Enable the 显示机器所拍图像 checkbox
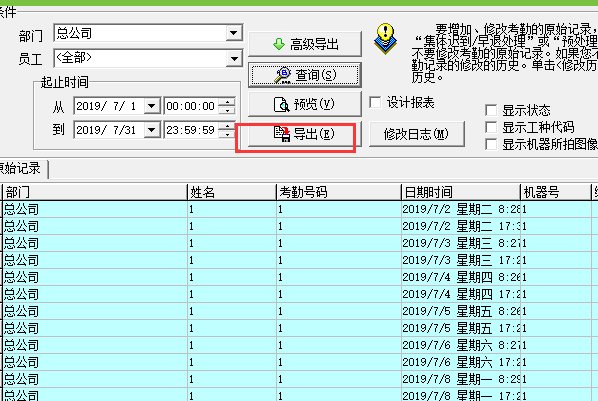This screenshot has width=598, height=401. 491,144
